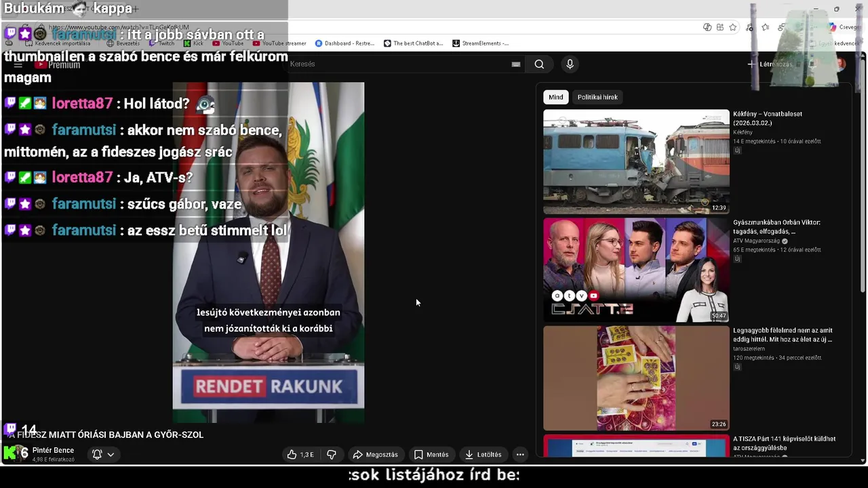Viewport: 868px width, 488px height.
Task: Click the vertical Shorts-style video player
Action: (x=269, y=253)
